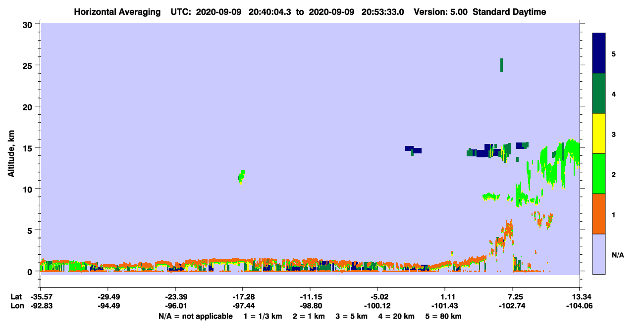Click the 'N/A = not applicable' legend text
This screenshot has width=644, height=330.
pyautogui.click(x=195, y=316)
